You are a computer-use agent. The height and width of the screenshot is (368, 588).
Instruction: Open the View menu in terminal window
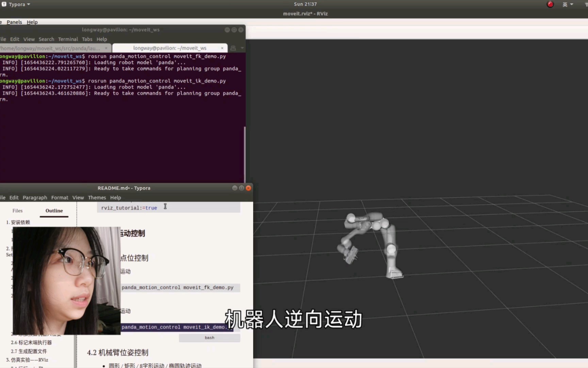click(x=29, y=39)
